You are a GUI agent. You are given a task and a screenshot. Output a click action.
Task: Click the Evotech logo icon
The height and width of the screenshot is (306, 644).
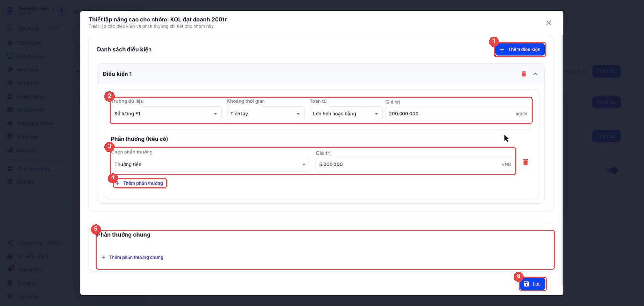coord(10,11)
